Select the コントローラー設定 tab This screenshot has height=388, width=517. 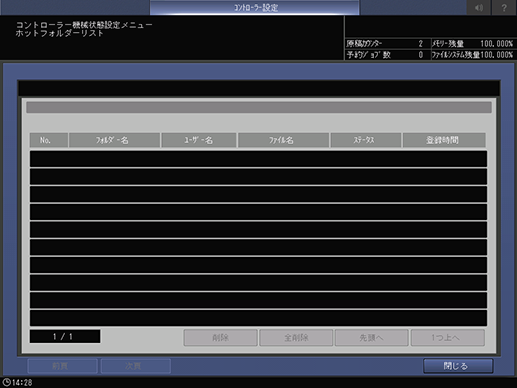[x=255, y=7]
